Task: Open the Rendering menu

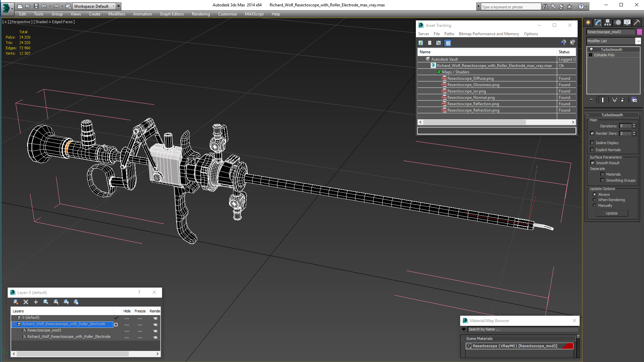Action: (x=201, y=14)
